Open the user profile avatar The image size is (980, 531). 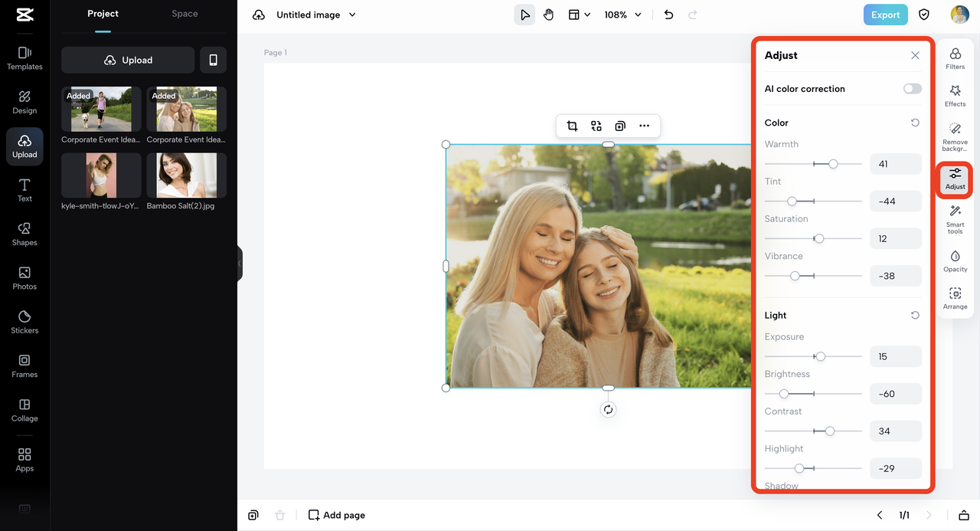click(959, 15)
